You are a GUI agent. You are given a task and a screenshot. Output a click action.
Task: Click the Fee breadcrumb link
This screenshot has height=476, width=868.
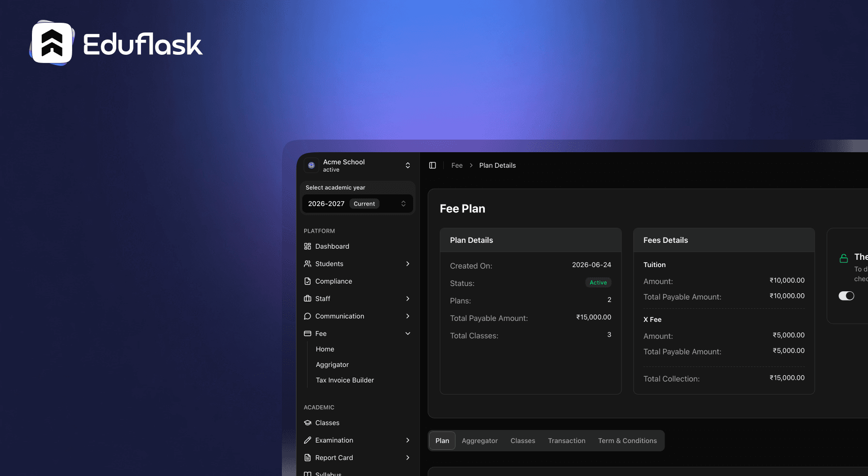click(x=457, y=165)
